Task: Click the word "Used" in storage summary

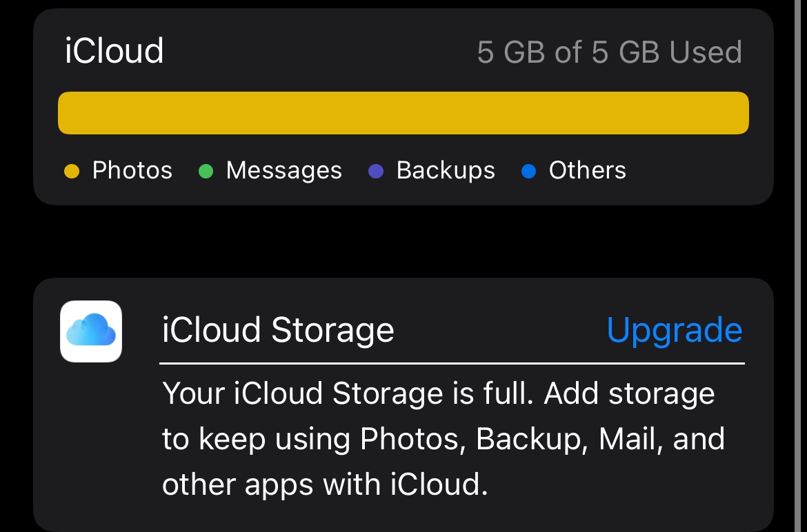Action: point(706,52)
